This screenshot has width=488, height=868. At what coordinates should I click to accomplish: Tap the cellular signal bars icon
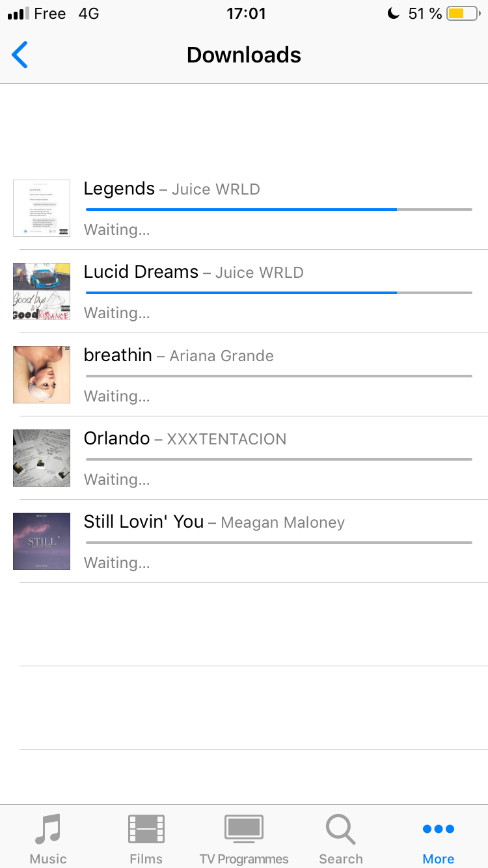click(x=18, y=14)
